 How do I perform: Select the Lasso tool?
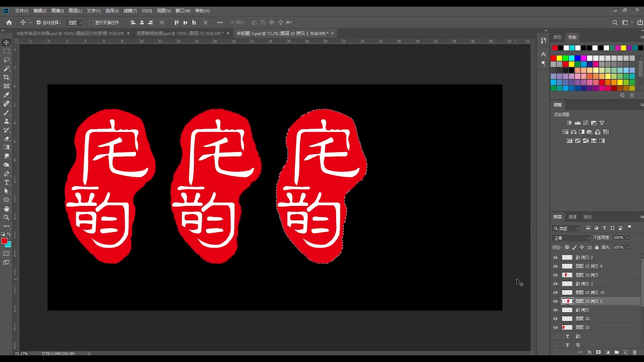[x=6, y=60]
